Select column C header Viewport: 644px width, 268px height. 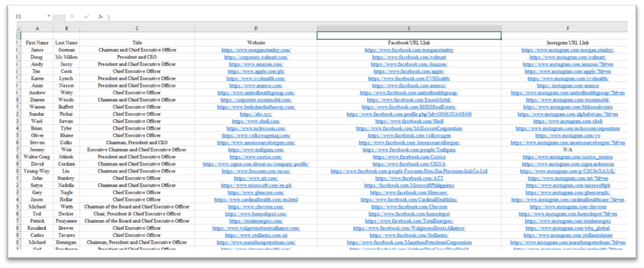tap(137, 29)
